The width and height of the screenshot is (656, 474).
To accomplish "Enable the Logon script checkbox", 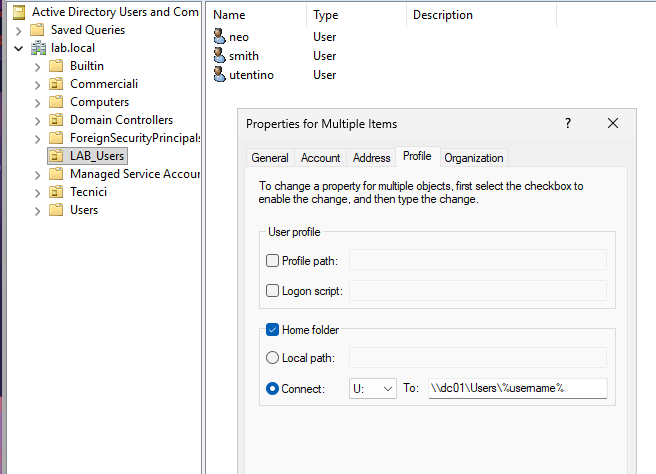I will pyautogui.click(x=273, y=291).
